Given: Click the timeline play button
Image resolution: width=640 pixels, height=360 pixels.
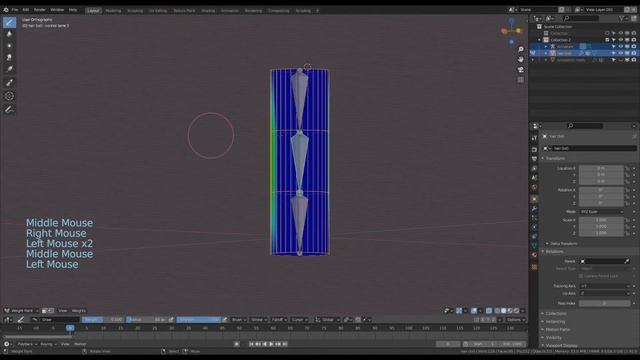Looking at the screenshot, I should 271,344.
